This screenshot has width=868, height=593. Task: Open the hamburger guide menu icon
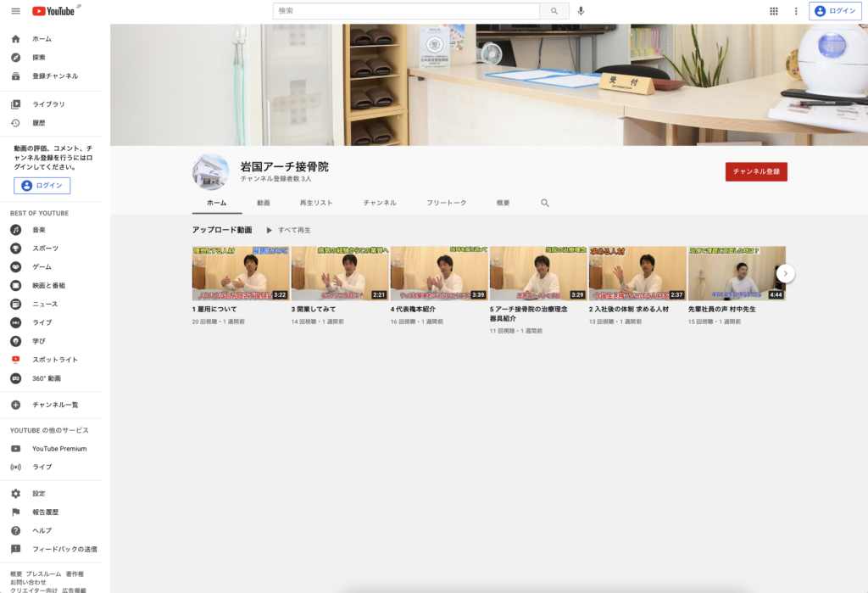[x=15, y=11]
